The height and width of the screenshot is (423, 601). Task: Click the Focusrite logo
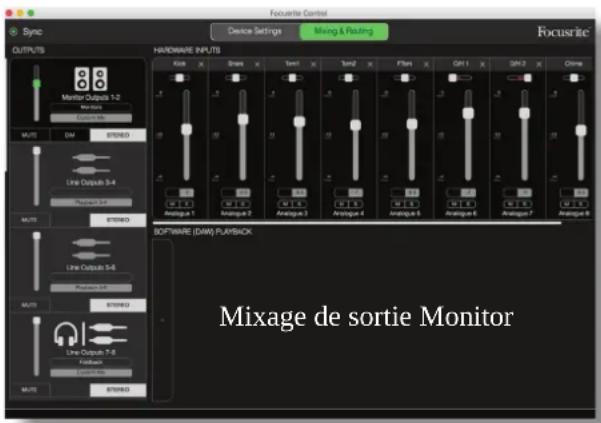(563, 31)
